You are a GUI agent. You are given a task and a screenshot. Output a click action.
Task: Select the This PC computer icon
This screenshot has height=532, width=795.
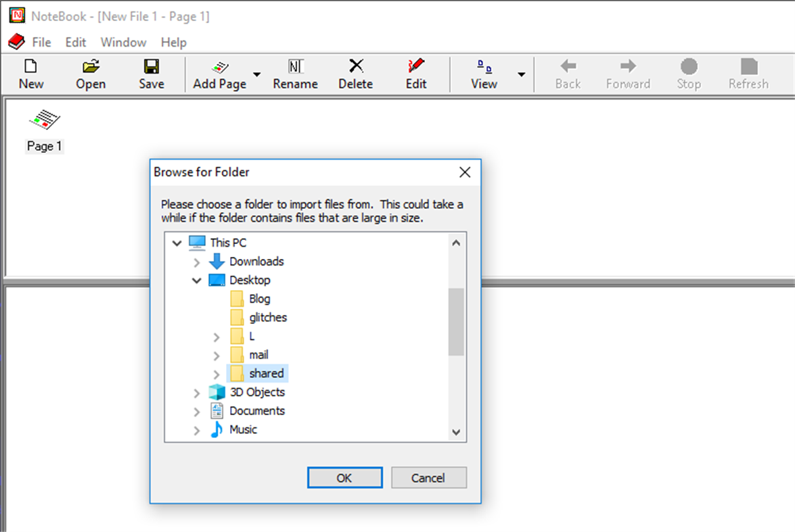click(198, 243)
